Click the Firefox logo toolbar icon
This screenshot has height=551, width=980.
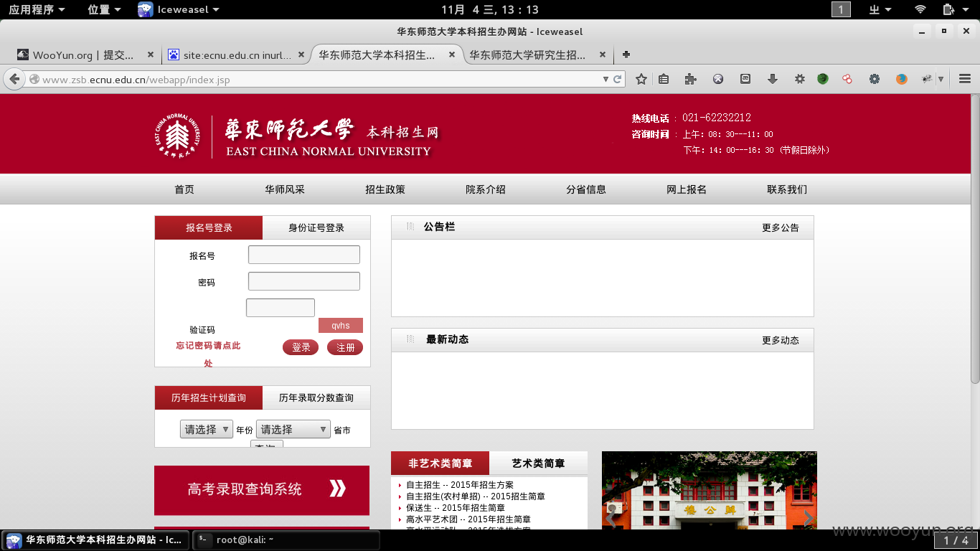point(902,80)
